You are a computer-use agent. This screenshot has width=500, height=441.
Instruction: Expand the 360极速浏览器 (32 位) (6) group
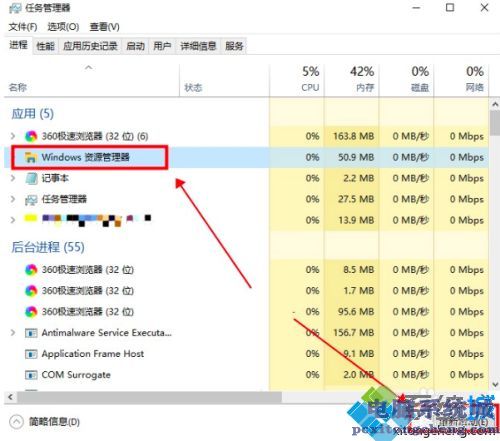[x=13, y=136]
